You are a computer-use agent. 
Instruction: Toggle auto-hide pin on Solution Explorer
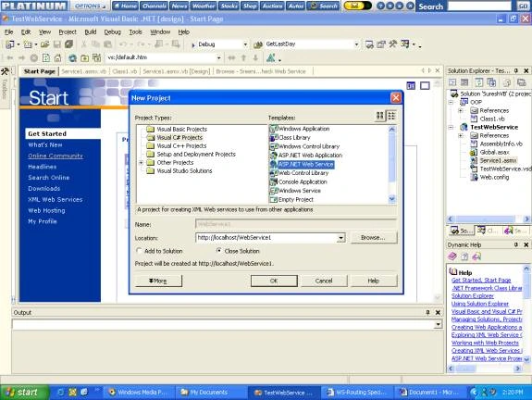[516, 70]
